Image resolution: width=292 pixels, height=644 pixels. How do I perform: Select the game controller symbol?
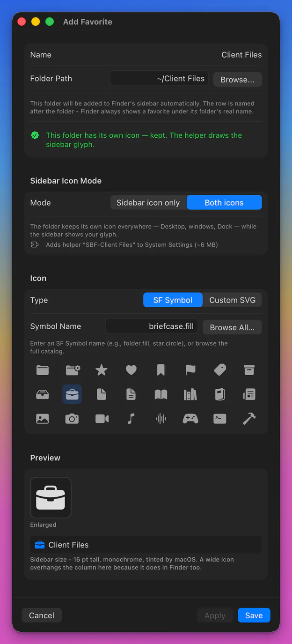[190, 419]
